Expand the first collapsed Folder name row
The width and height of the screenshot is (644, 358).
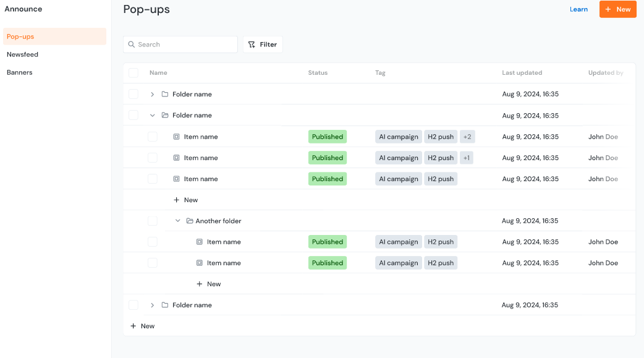coord(153,95)
